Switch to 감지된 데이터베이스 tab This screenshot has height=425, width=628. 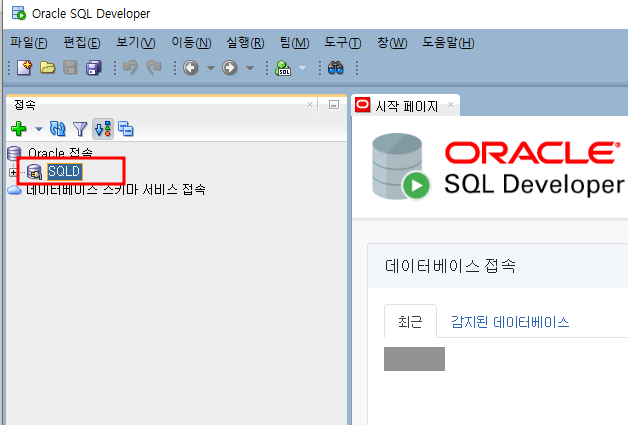510,322
